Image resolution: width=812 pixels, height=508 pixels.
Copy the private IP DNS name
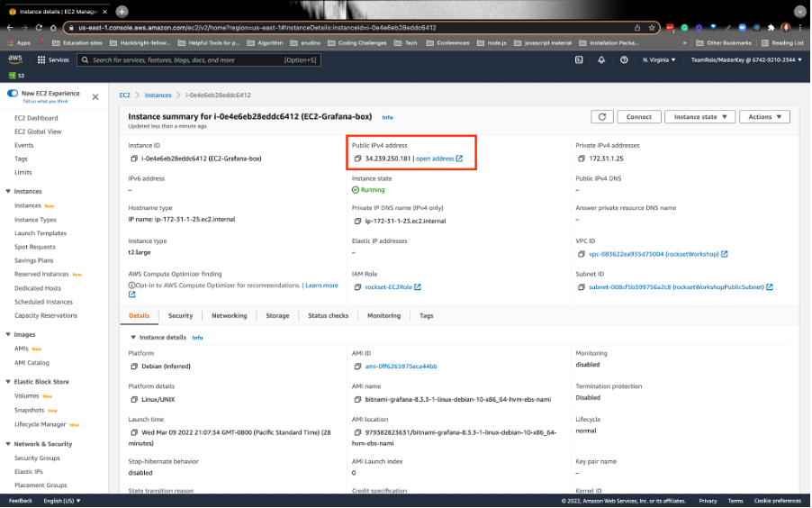357,221
